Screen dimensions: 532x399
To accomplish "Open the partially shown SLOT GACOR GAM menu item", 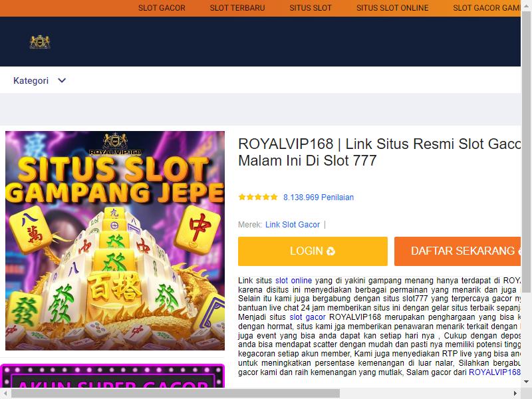I will point(487,8).
